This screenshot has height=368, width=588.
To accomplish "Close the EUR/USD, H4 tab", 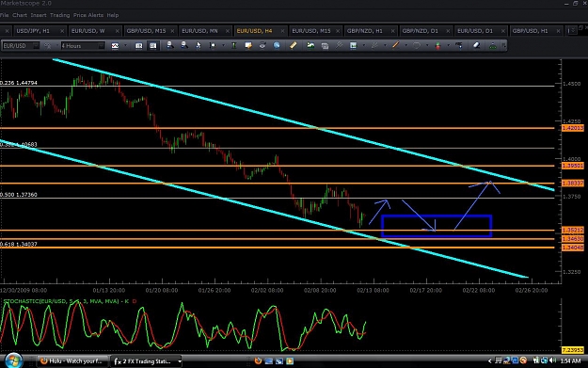I will (x=282, y=31).
